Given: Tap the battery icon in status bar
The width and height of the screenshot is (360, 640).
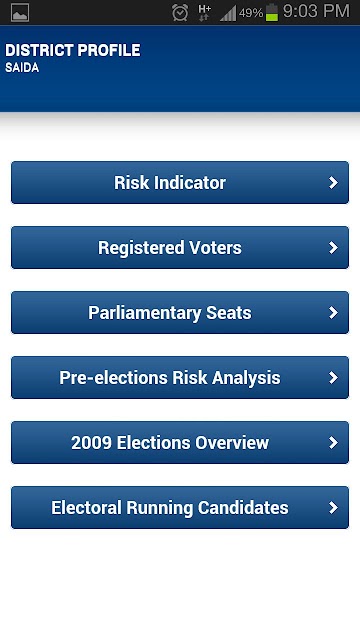Looking at the screenshot, I should pos(272,13).
